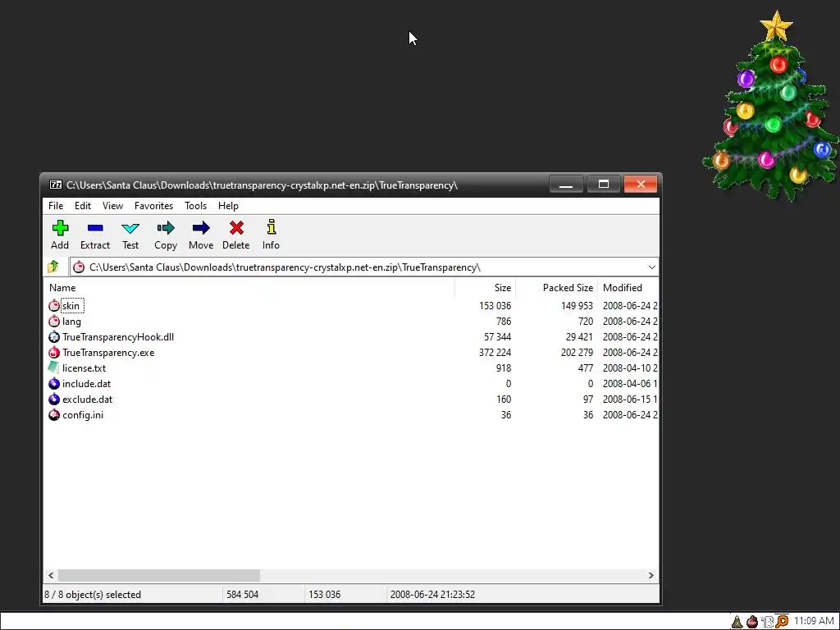840x630 pixels.
Task: Select config.ini file name
Action: tap(83, 414)
